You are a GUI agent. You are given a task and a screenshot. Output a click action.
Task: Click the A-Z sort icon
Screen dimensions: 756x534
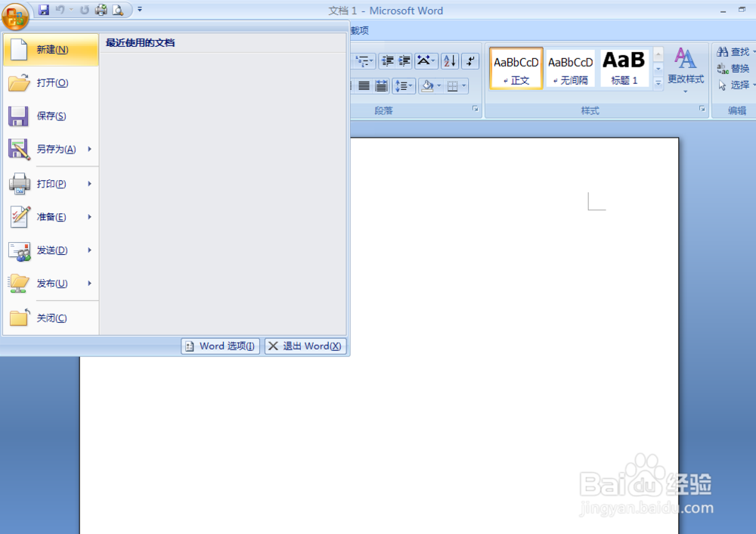(x=450, y=61)
